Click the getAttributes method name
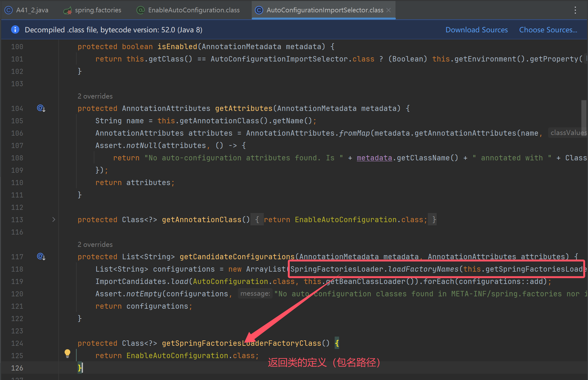The width and height of the screenshot is (588, 380). [x=244, y=108]
